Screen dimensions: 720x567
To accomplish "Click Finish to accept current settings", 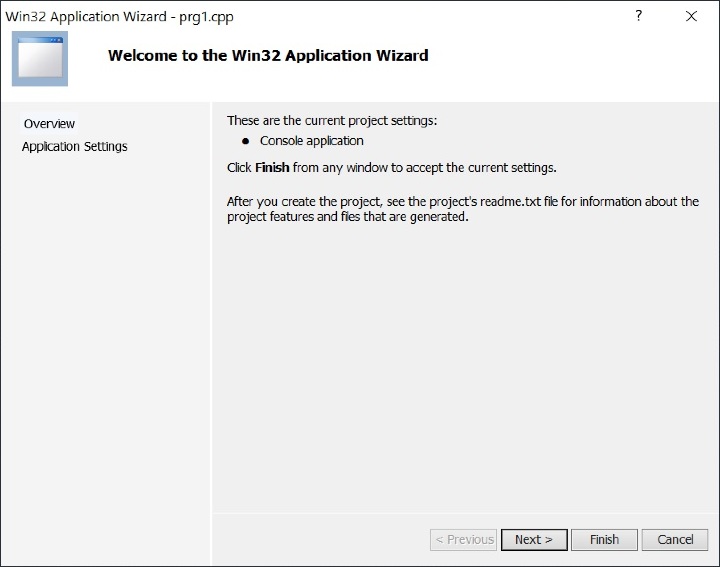I will [x=604, y=539].
